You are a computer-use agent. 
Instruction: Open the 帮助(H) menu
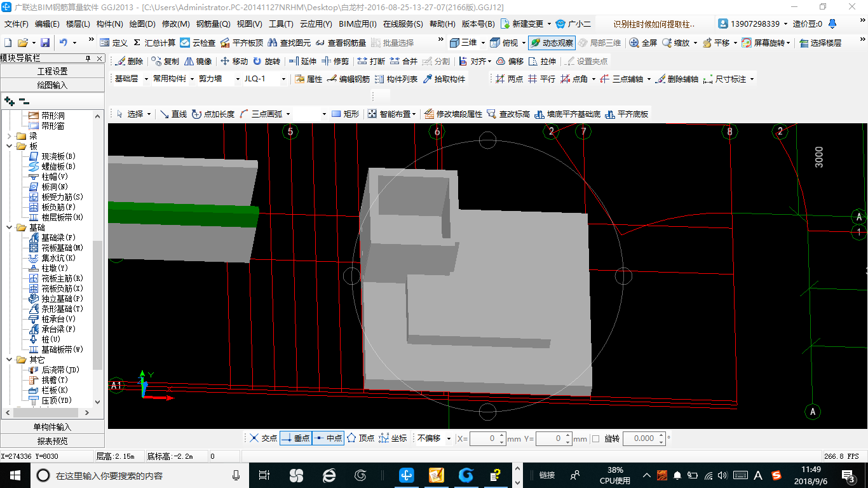click(x=442, y=24)
